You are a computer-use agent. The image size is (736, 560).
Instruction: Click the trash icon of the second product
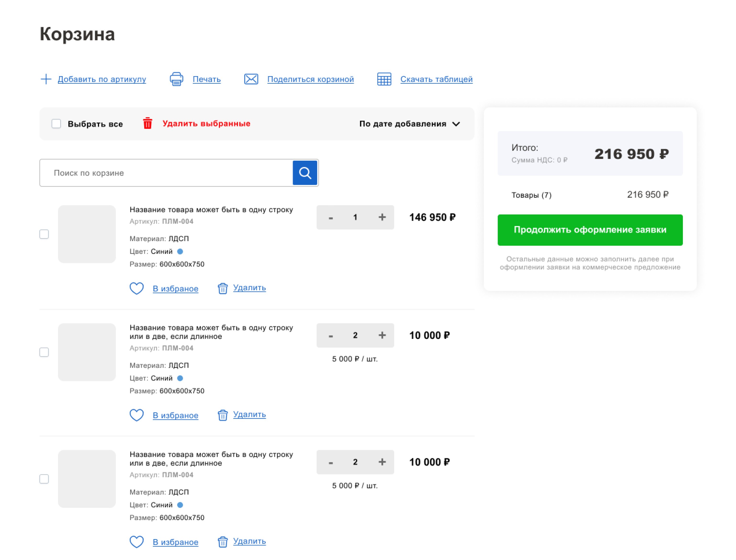click(x=223, y=415)
